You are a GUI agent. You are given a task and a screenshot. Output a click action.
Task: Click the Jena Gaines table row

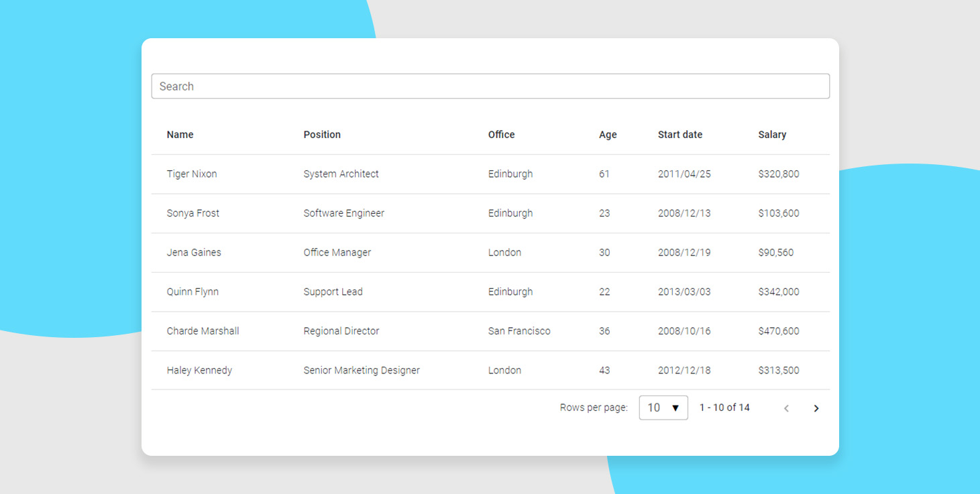[x=194, y=253]
